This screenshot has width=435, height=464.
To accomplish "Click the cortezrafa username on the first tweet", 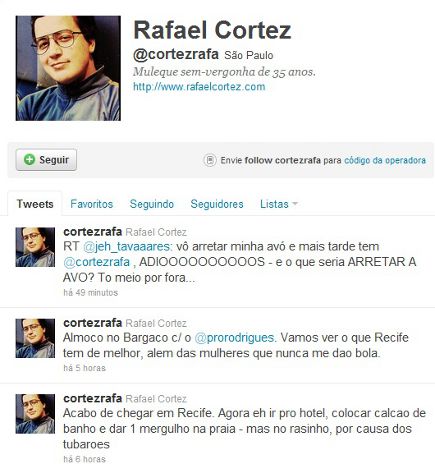I will [x=93, y=231].
